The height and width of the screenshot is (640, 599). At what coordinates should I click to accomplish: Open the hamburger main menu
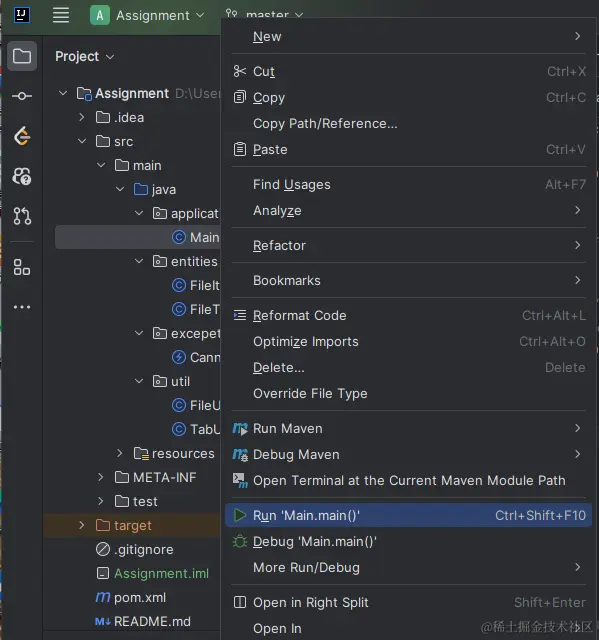[61, 16]
